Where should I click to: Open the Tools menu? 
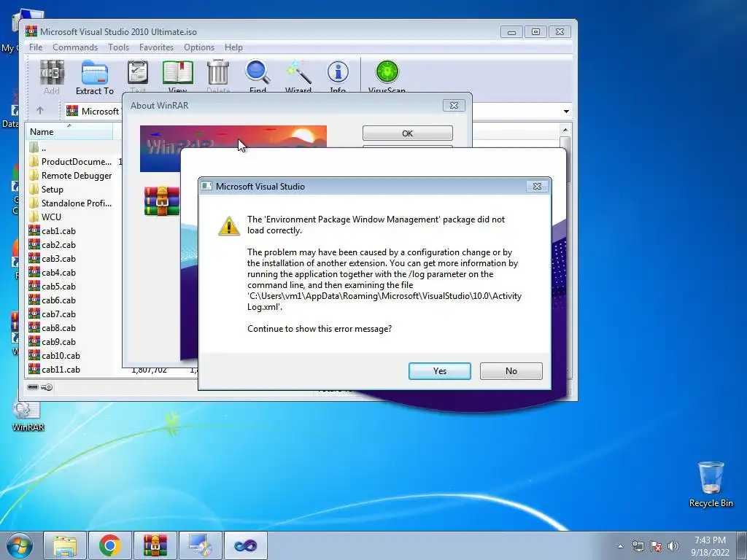pyautogui.click(x=118, y=47)
